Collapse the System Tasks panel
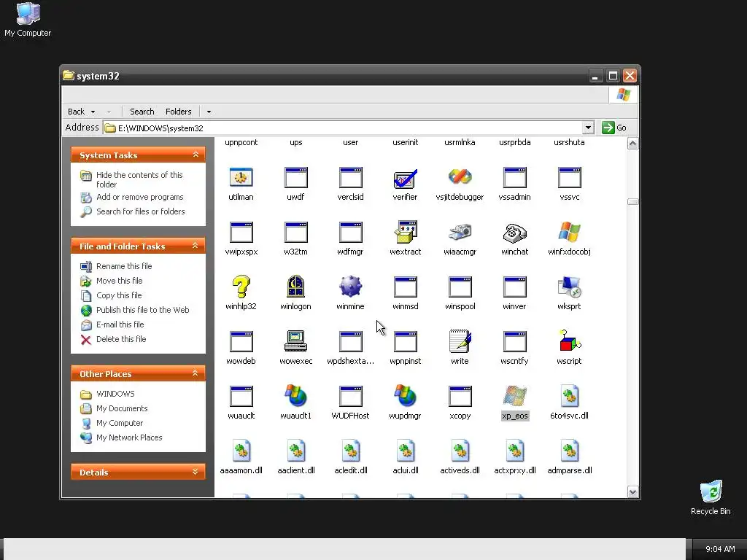The image size is (747, 560). [196, 155]
